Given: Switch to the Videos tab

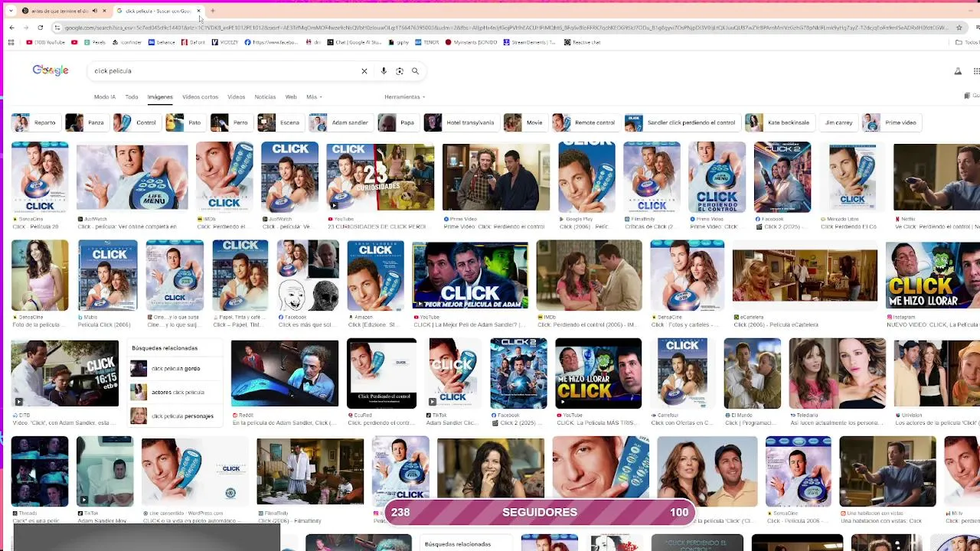Looking at the screenshot, I should tap(236, 97).
